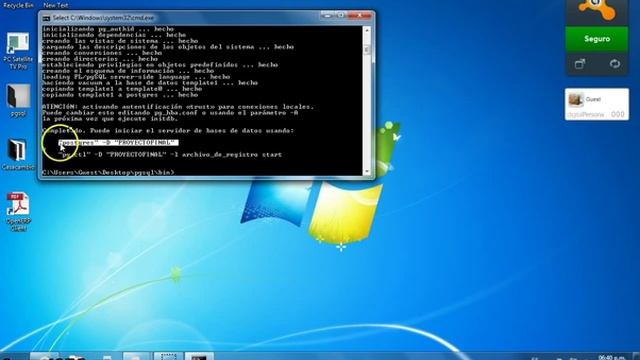Click the Guest name in digitalPersona gadget
640x360 pixels.
[x=593, y=99]
